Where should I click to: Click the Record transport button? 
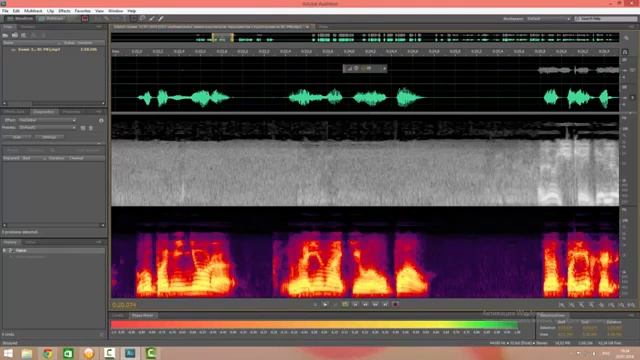coord(395,304)
